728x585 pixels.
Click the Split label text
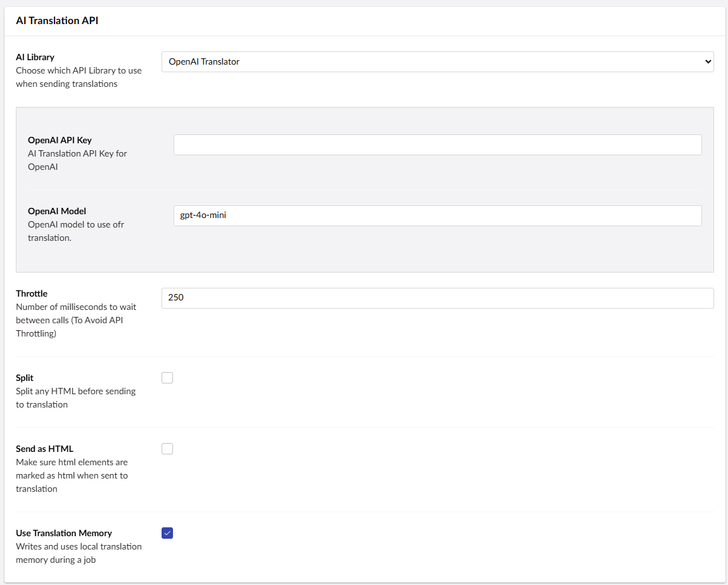[25, 378]
